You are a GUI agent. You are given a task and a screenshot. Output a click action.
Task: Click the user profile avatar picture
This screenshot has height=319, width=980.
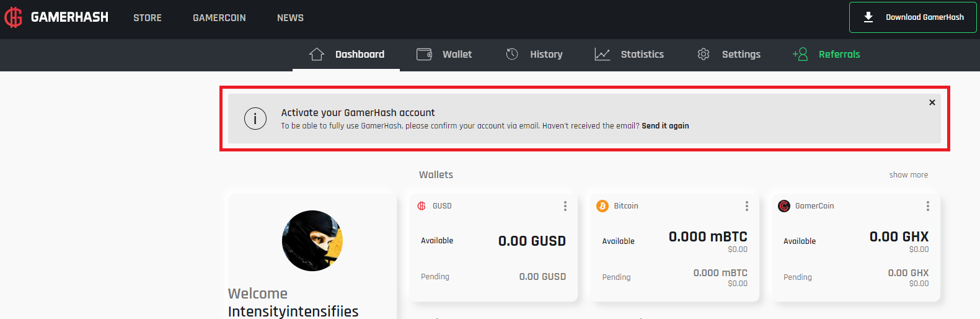coord(312,241)
